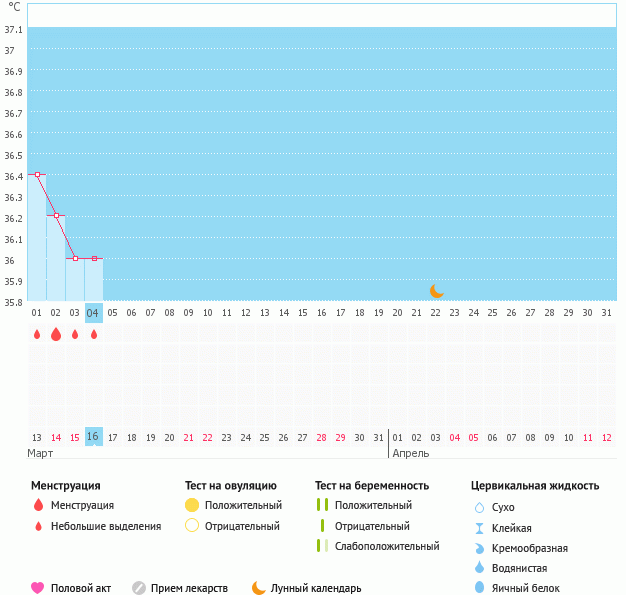The height and width of the screenshot is (595, 626).
Task: Click the positive pregnancy test double-bar icon
Action: point(322,505)
